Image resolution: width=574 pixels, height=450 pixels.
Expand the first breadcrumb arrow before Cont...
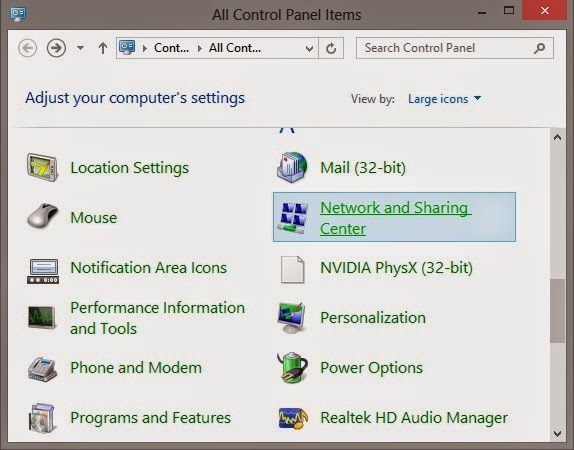pyautogui.click(x=145, y=48)
